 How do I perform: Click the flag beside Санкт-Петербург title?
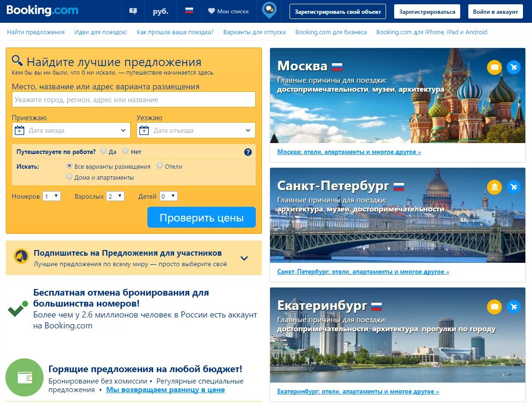pyautogui.click(x=399, y=187)
